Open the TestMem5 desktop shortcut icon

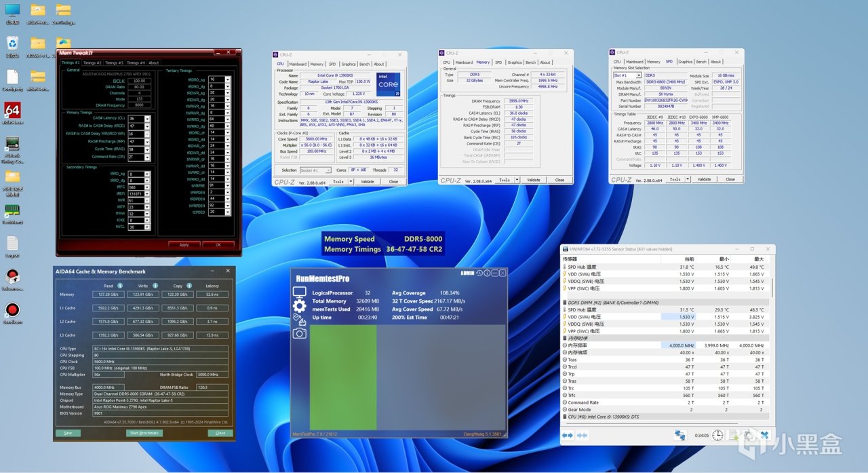pos(12,210)
